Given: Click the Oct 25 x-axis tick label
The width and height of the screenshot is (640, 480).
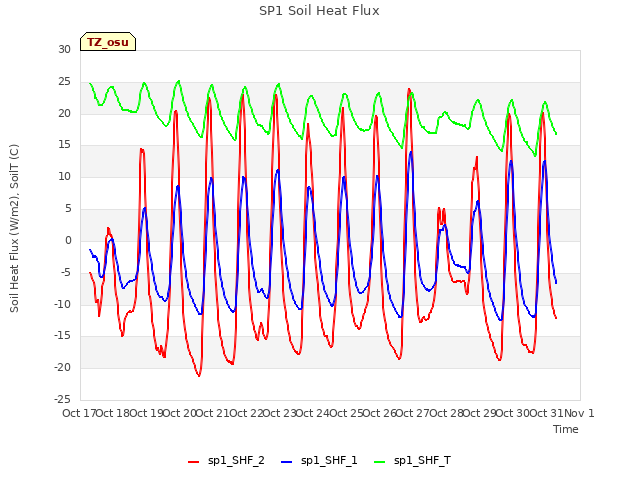Looking at the screenshot, I should click(x=346, y=413).
